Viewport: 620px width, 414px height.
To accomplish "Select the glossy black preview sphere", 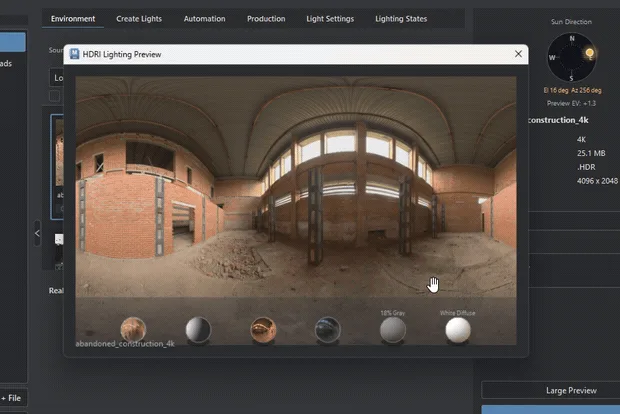I will click(328, 329).
